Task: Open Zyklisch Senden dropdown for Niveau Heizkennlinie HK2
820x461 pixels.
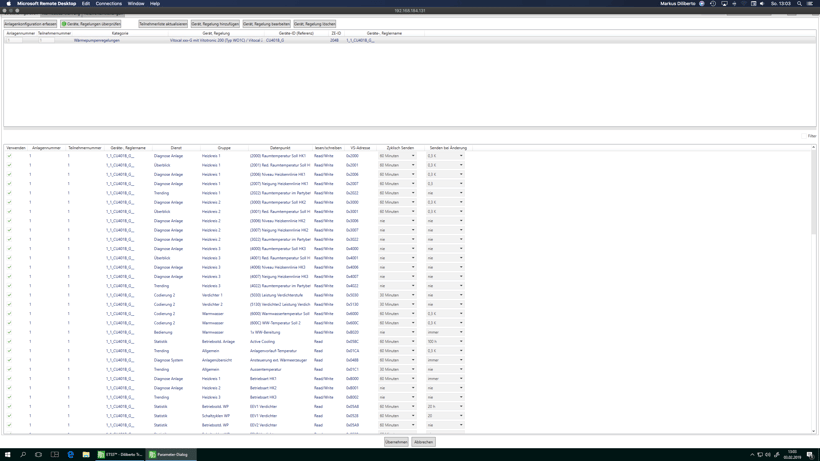Action: pyautogui.click(x=397, y=221)
